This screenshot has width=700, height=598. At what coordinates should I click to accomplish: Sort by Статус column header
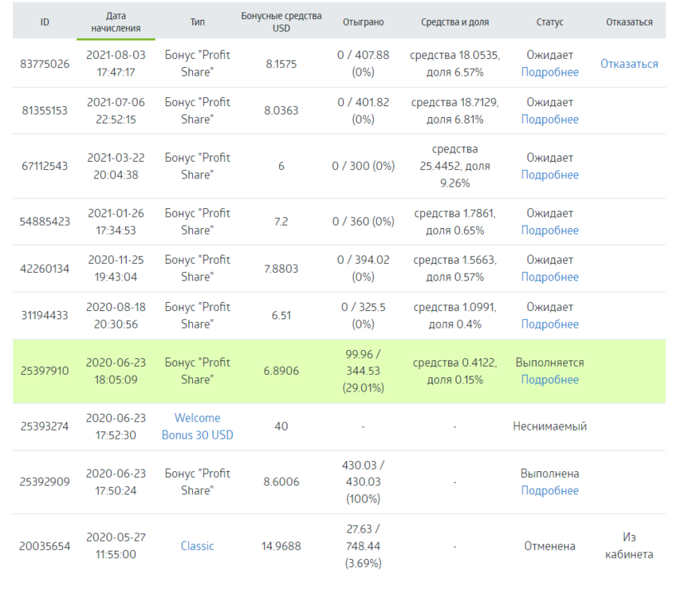549,22
